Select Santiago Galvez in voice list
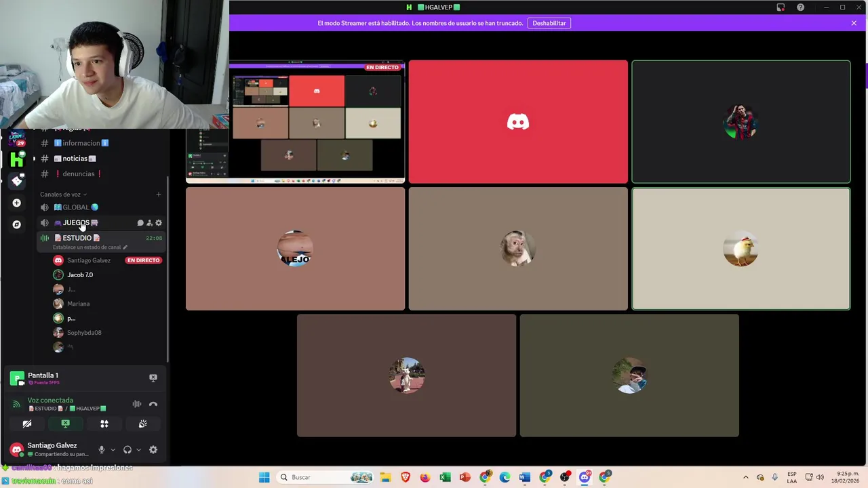This screenshot has width=868, height=488. 88,260
